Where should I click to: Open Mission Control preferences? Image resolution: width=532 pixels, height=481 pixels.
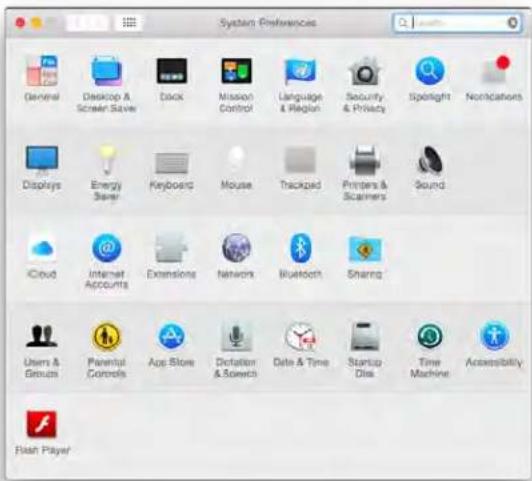[x=236, y=71]
